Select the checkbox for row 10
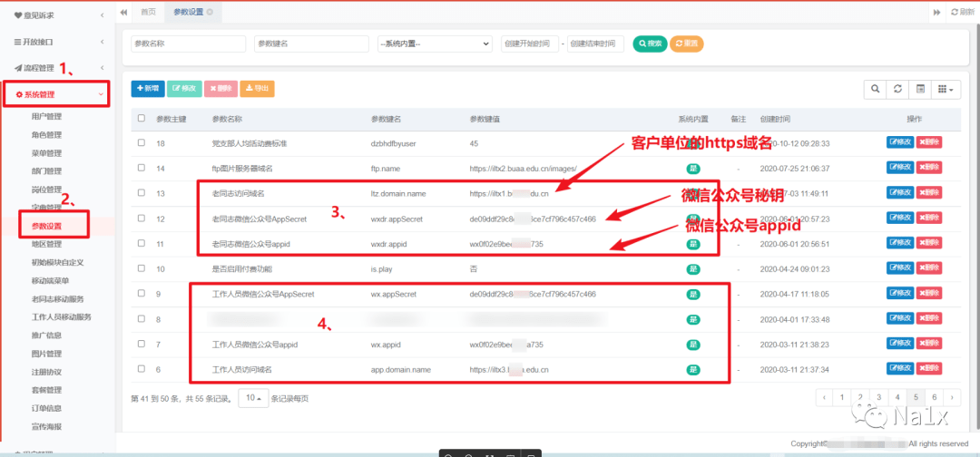This screenshot has height=457, width=980. 142,269
